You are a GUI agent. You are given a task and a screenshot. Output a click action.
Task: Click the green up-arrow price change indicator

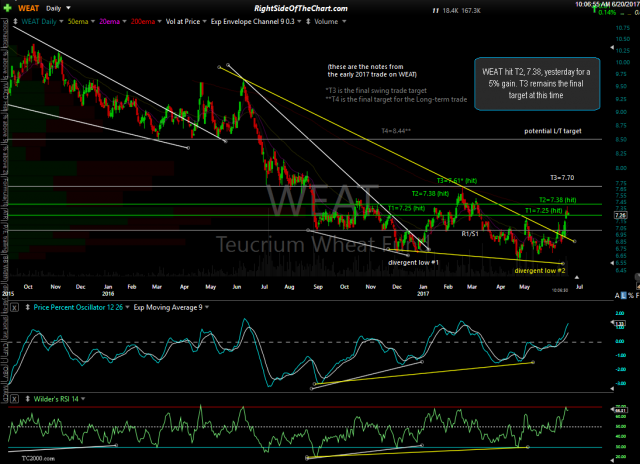595,9
